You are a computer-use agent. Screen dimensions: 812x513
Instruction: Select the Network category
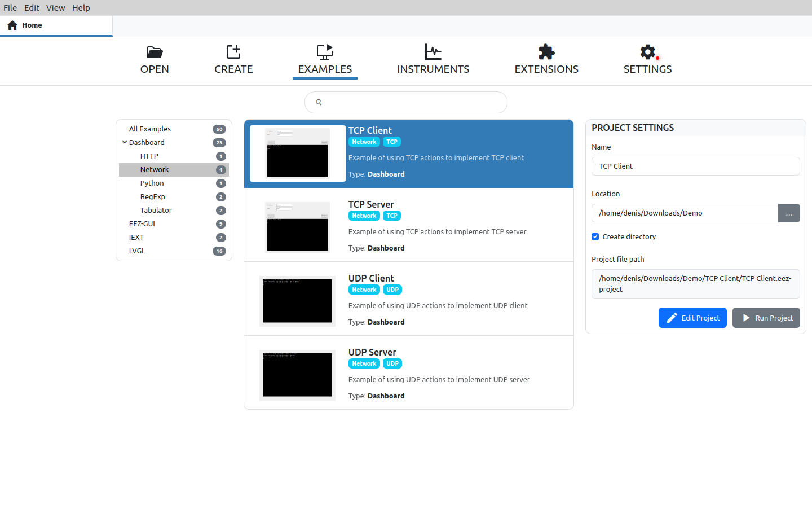click(174, 170)
